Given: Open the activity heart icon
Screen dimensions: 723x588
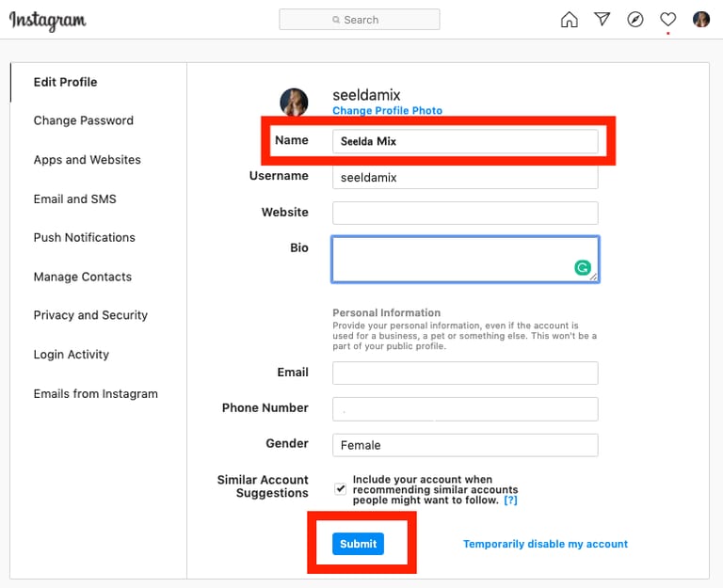Looking at the screenshot, I should tap(668, 20).
